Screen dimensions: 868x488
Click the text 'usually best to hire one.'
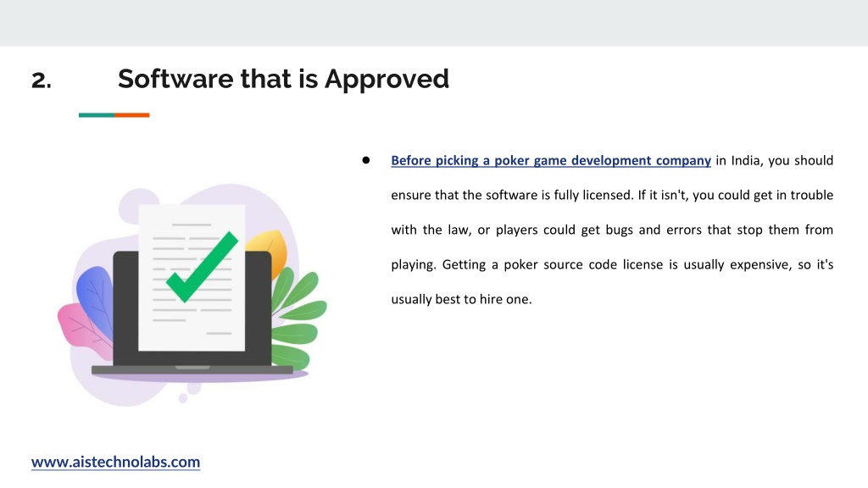(x=461, y=299)
